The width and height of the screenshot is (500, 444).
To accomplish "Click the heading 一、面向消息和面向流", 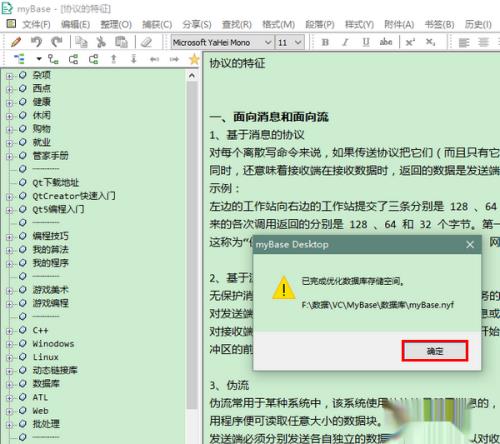I will (269, 117).
